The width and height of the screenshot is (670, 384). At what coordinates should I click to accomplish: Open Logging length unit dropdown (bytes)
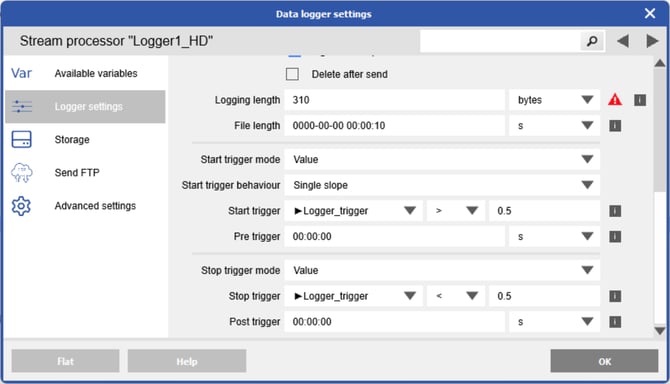point(554,100)
